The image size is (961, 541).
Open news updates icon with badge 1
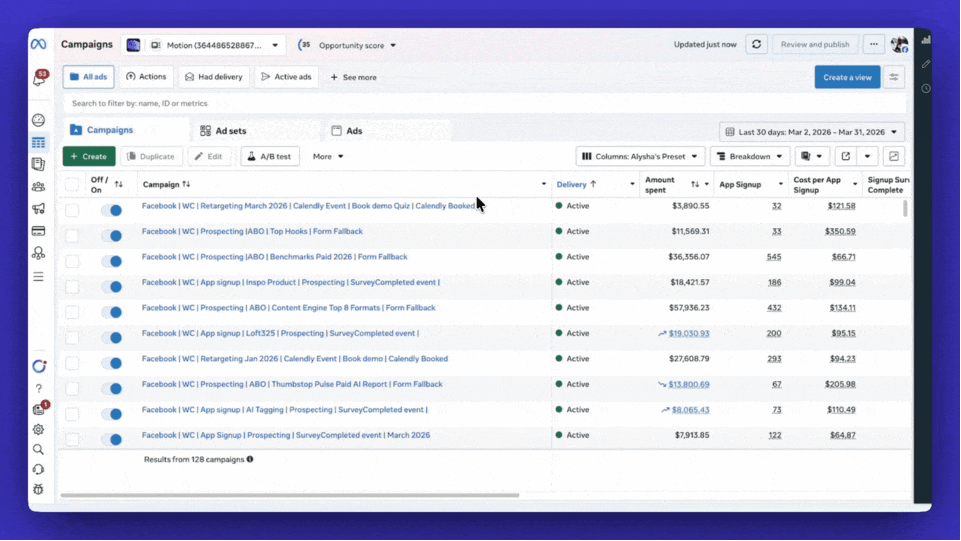40,408
